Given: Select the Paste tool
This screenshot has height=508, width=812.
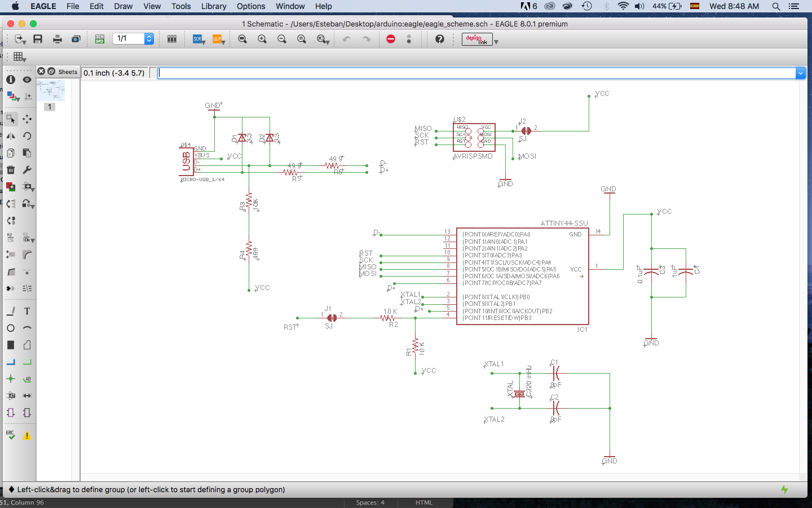Looking at the screenshot, I should pos(27,153).
